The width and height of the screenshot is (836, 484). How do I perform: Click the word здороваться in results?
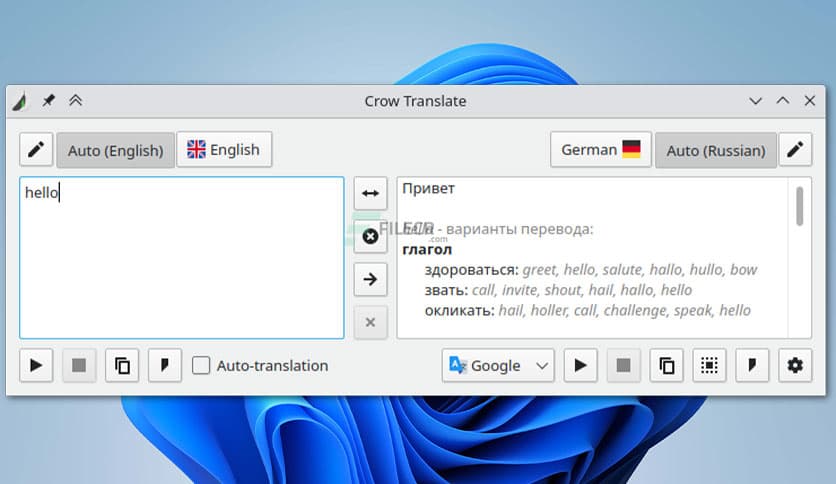pyautogui.click(x=471, y=270)
